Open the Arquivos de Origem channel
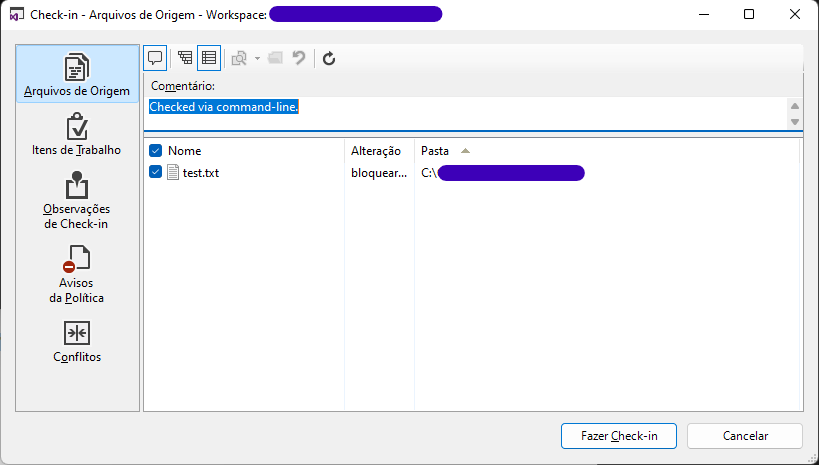This screenshot has height=465, width=819. pyautogui.click(x=77, y=74)
